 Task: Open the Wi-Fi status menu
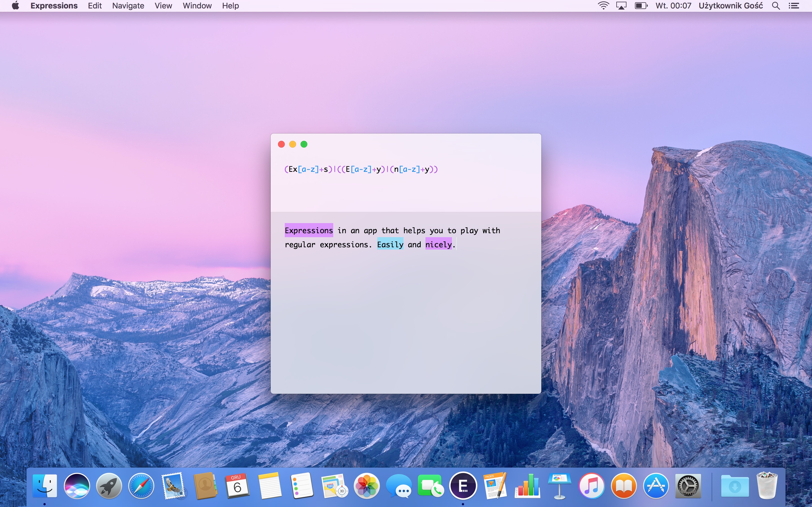[603, 6]
